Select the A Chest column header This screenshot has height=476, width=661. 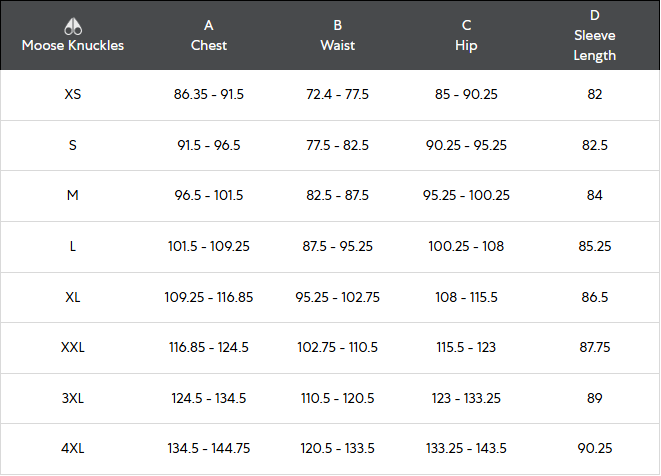point(209,36)
